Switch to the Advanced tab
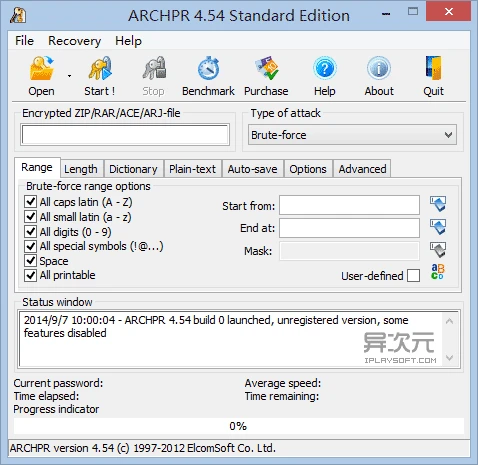478x465 pixels. pyautogui.click(x=362, y=169)
